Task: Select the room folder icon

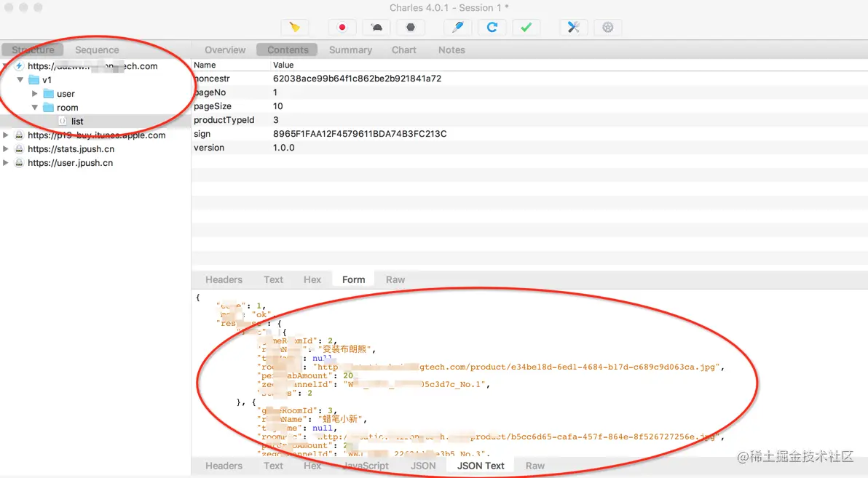Action: [x=48, y=108]
